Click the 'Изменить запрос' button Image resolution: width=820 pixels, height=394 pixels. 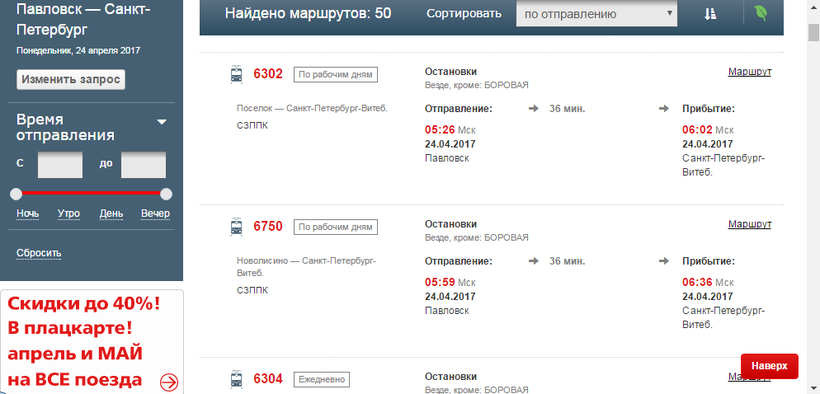tap(71, 80)
